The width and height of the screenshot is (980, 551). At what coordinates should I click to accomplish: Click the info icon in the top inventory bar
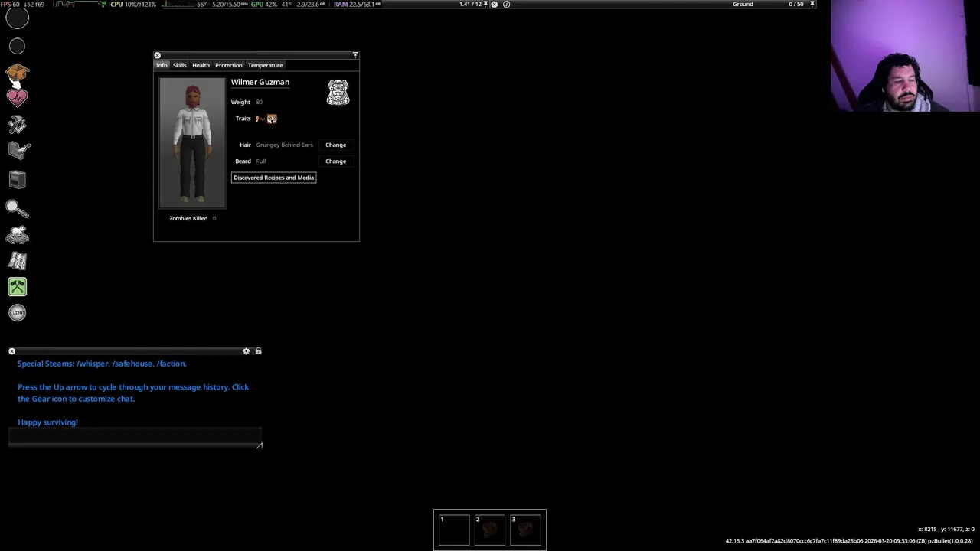[506, 4]
